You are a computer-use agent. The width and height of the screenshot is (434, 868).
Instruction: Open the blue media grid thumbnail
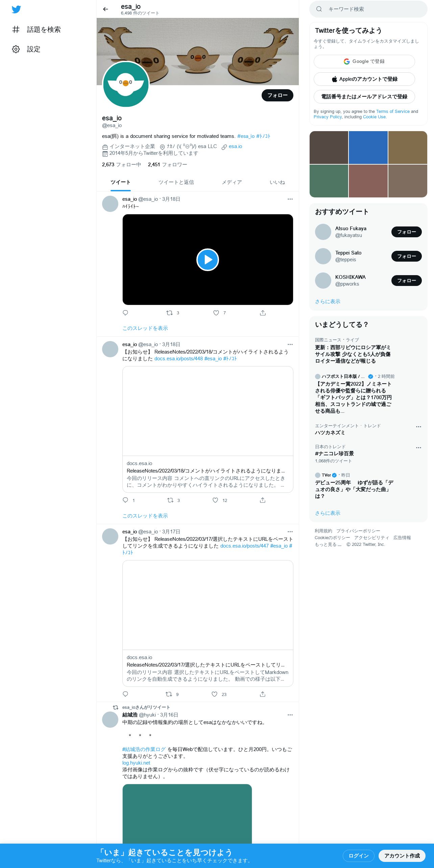(368, 147)
